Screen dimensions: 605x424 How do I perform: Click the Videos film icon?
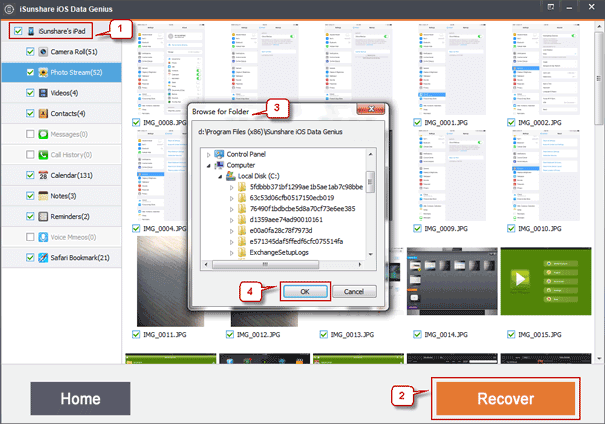[43, 93]
